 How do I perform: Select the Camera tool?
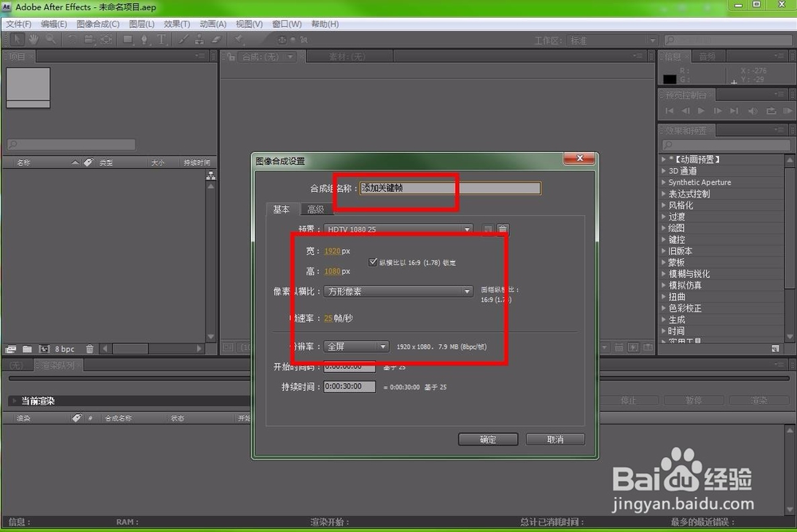(89, 39)
